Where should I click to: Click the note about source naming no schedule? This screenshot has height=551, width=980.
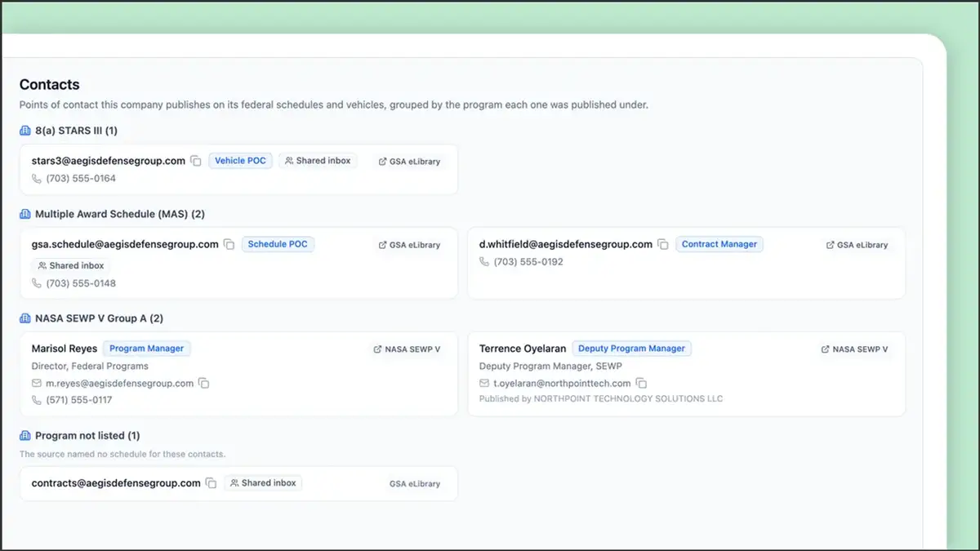122,454
